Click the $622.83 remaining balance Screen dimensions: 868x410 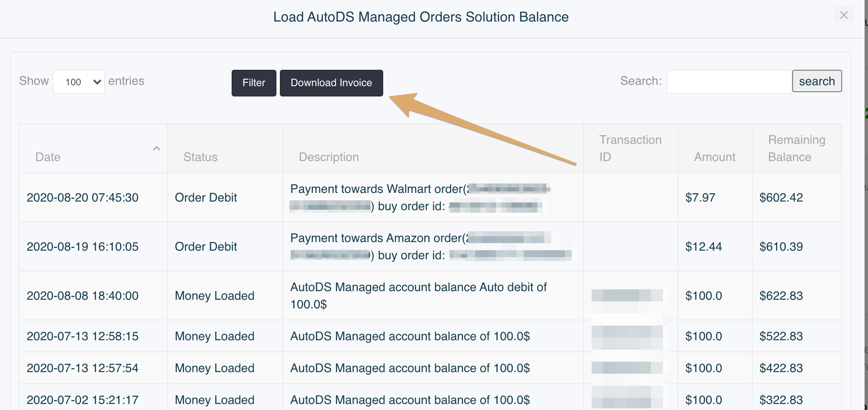(x=781, y=296)
